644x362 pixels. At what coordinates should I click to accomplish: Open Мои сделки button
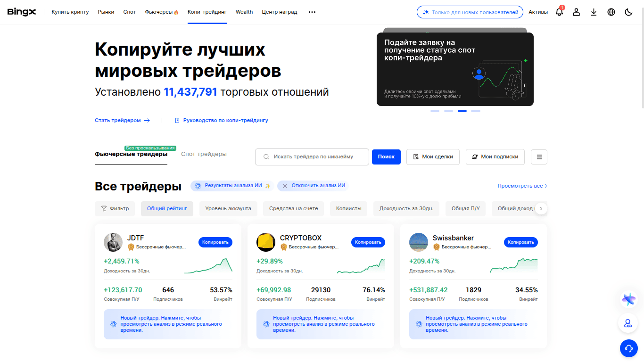(x=433, y=157)
